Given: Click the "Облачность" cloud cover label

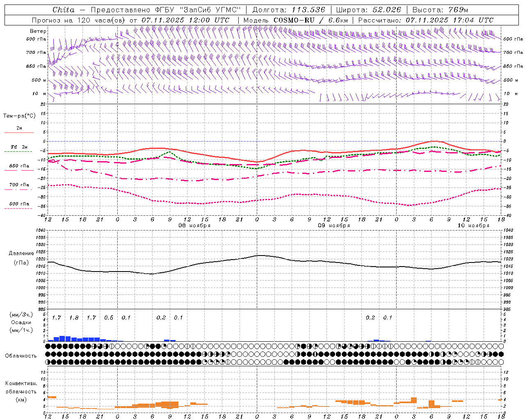Looking at the screenshot, I should (21, 356).
